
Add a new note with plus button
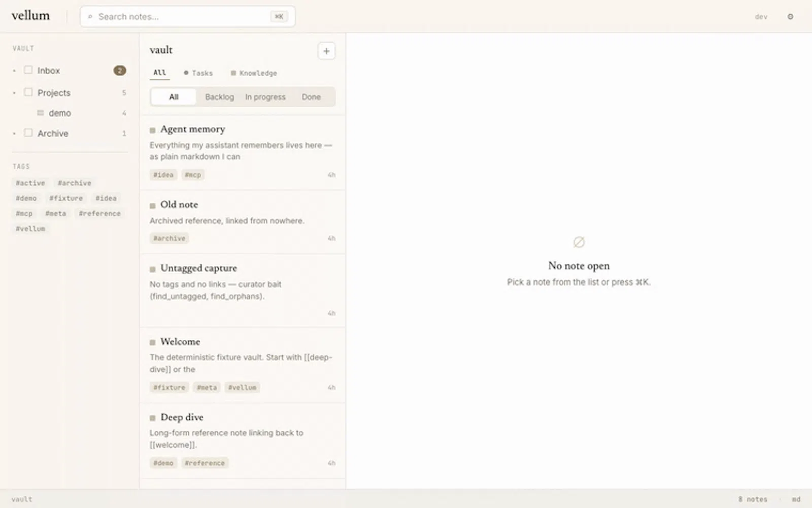tap(326, 51)
